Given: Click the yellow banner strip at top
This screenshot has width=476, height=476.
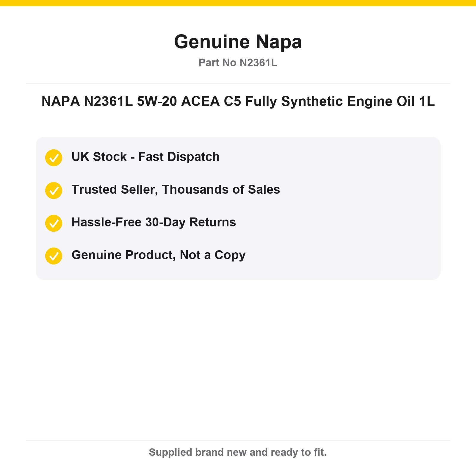Looking at the screenshot, I should [238, 3].
